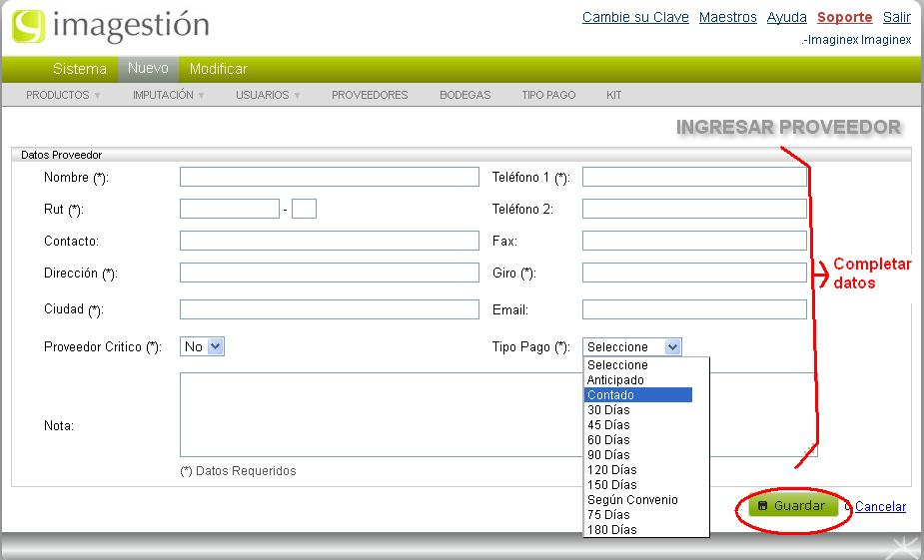Screen dimensions: 924x560
Task: Focus the Email input field
Action: 694,309
